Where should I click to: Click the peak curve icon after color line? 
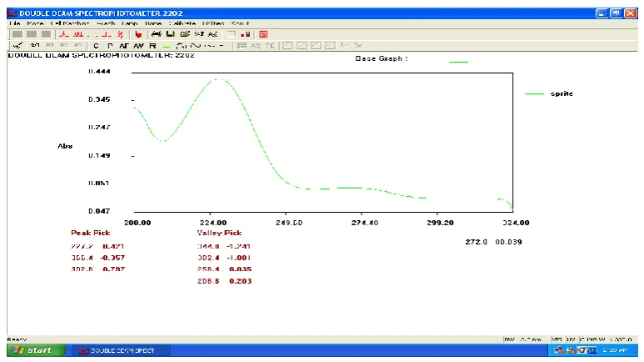click(181, 46)
